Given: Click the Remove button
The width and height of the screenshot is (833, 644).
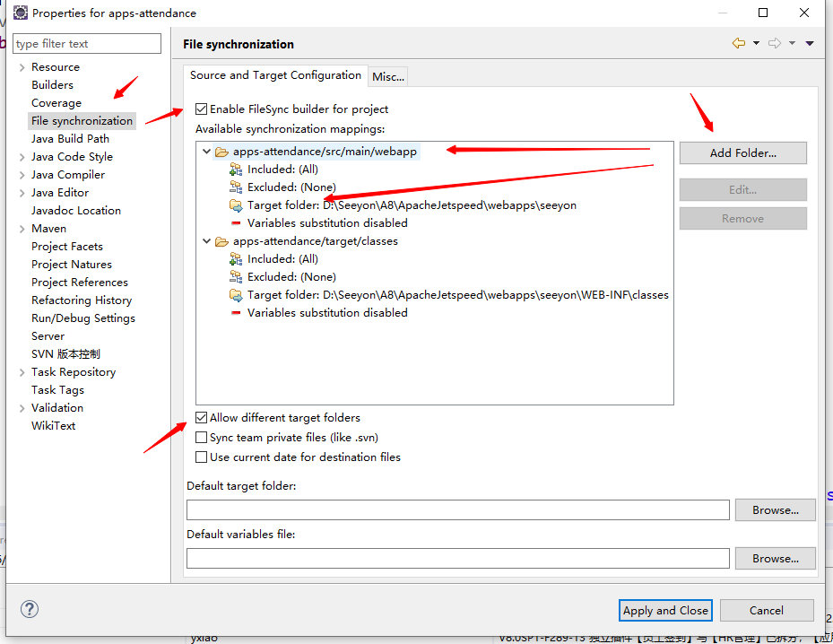Looking at the screenshot, I should pos(742,218).
